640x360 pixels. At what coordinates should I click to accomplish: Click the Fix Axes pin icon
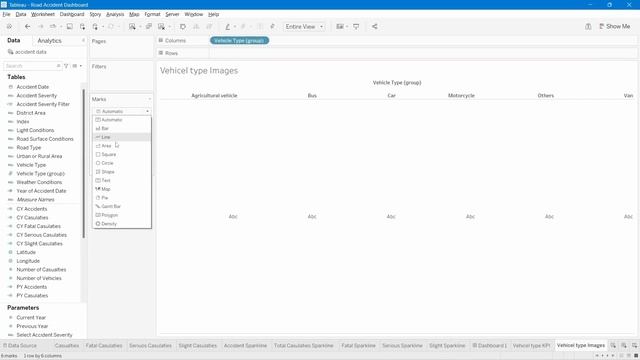(x=272, y=27)
